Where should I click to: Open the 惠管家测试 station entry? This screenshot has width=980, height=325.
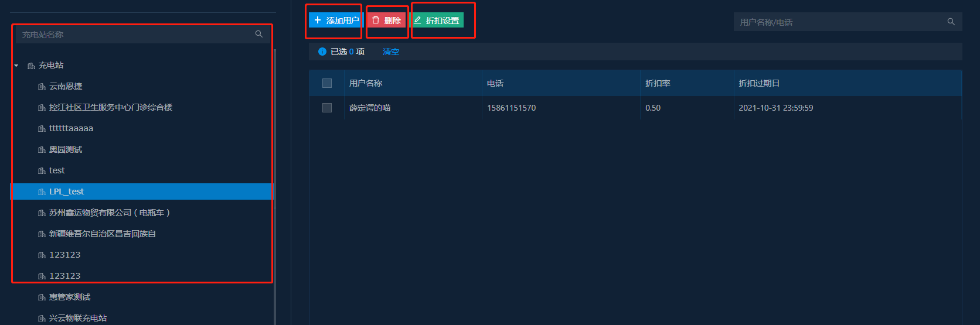(70, 297)
